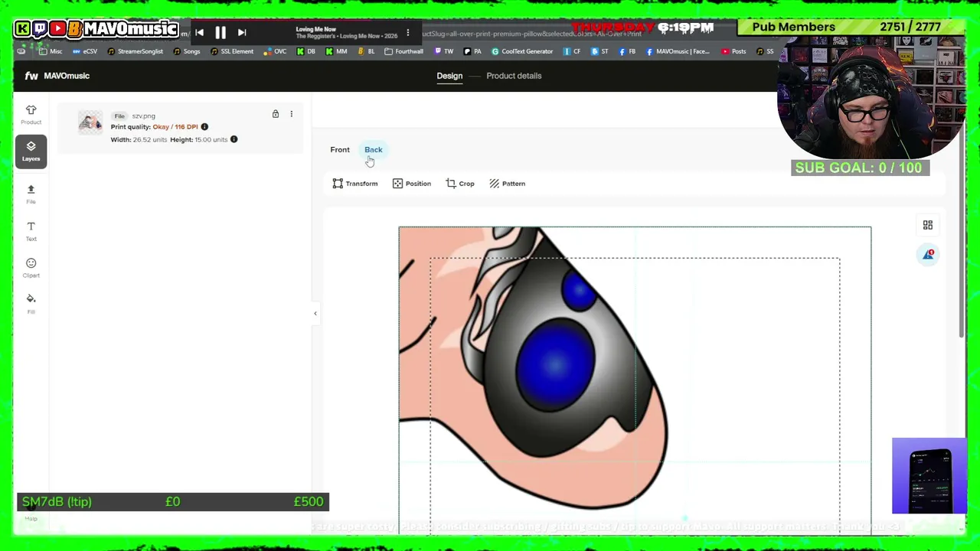Open the CF bookmark

tap(572, 51)
